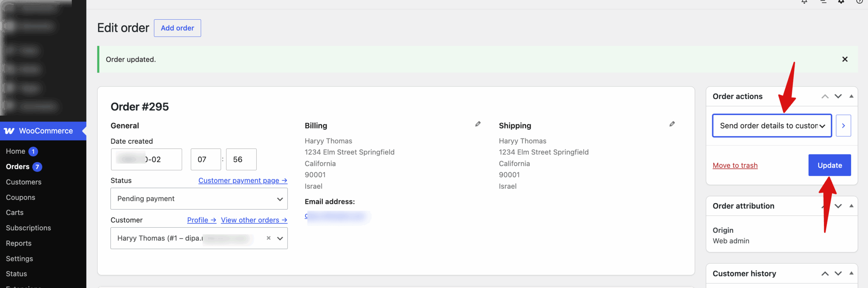The width and height of the screenshot is (868, 288).
Task: Click the Home notification badge 1
Action: click(x=33, y=152)
